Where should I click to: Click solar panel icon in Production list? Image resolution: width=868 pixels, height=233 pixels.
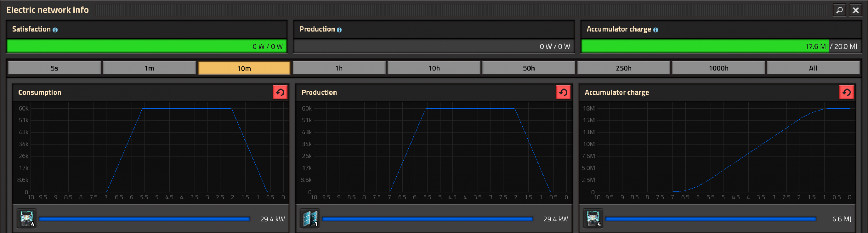[310, 219]
